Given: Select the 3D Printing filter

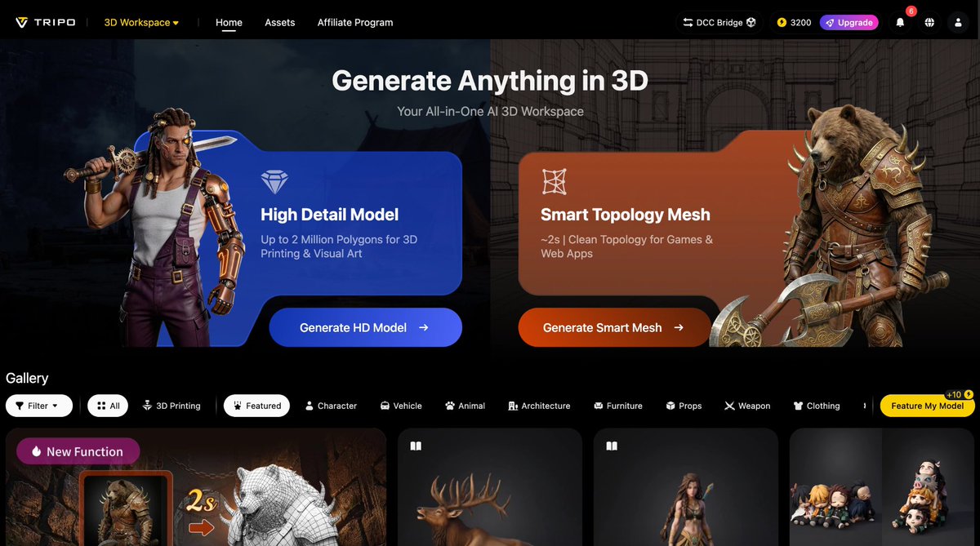Looking at the screenshot, I should pos(171,406).
